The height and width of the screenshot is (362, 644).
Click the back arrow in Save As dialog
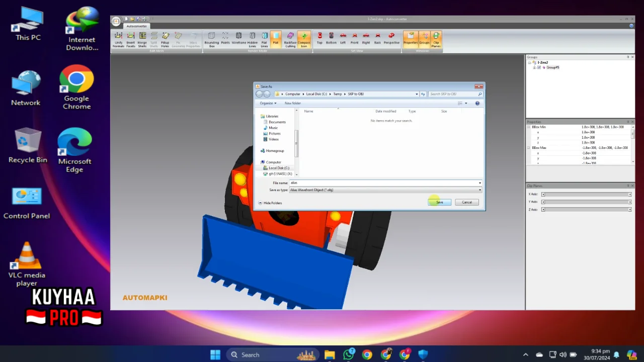(259, 94)
